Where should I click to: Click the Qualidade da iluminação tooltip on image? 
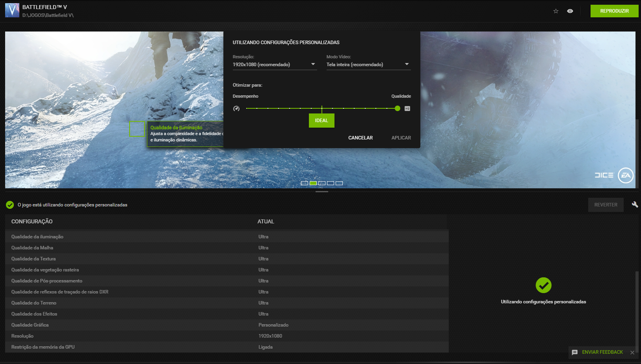tap(185, 134)
